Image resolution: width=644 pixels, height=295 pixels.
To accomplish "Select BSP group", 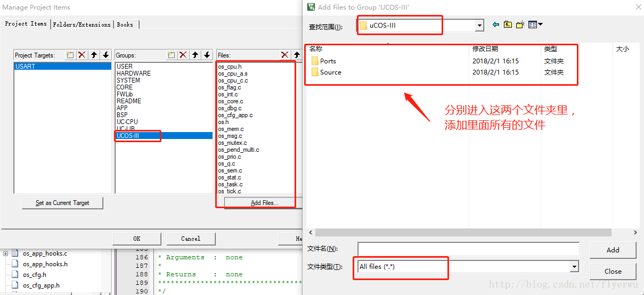I will pyautogui.click(x=122, y=115).
